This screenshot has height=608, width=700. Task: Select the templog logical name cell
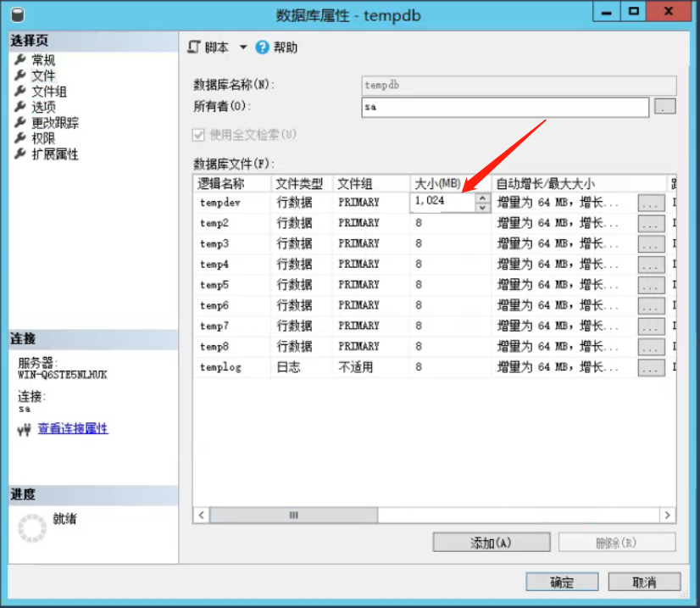(232, 367)
